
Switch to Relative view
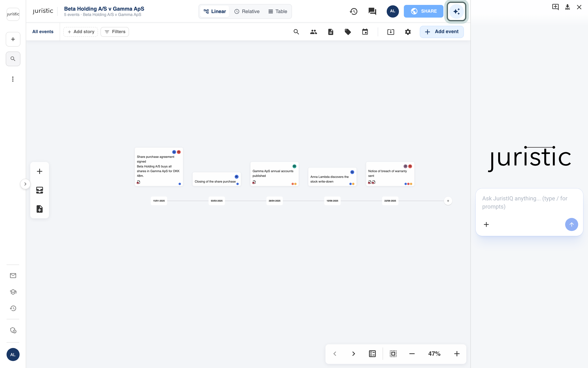coord(247,11)
